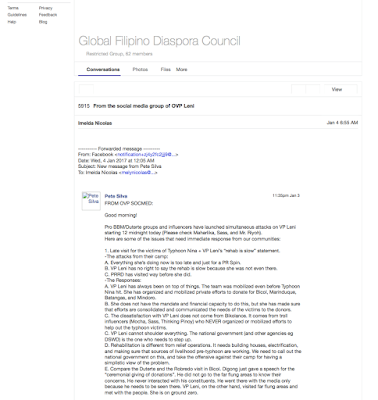Open the Privacy link

click(45, 8)
